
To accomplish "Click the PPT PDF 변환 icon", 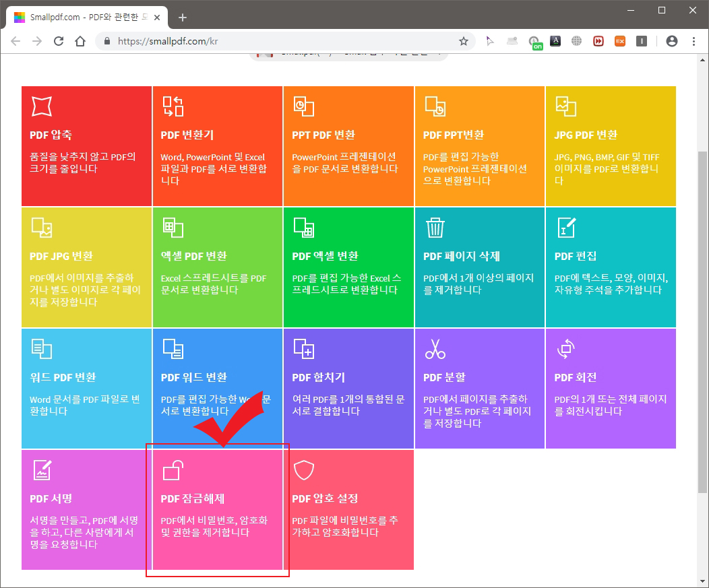I will click(x=304, y=106).
